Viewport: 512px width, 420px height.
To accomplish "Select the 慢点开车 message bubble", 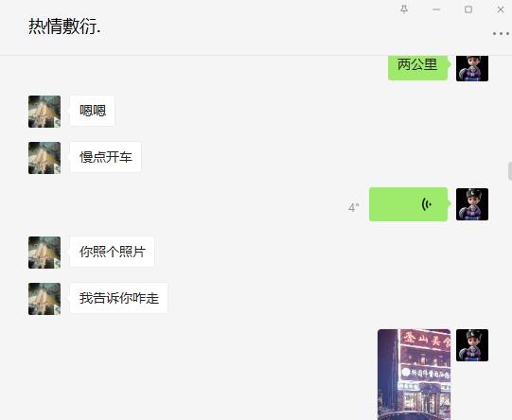I will [105, 157].
